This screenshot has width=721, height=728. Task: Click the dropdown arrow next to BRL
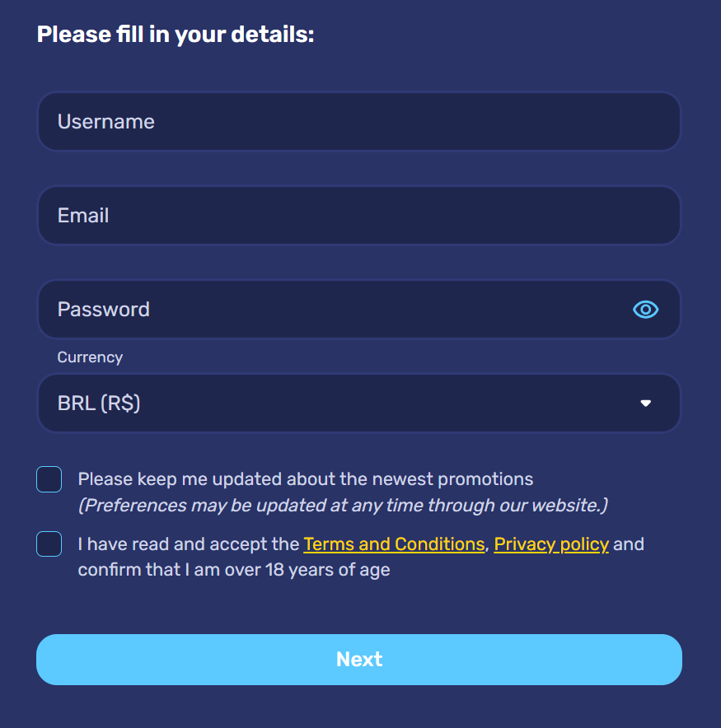pyautogui.click(x=646, y=404)
